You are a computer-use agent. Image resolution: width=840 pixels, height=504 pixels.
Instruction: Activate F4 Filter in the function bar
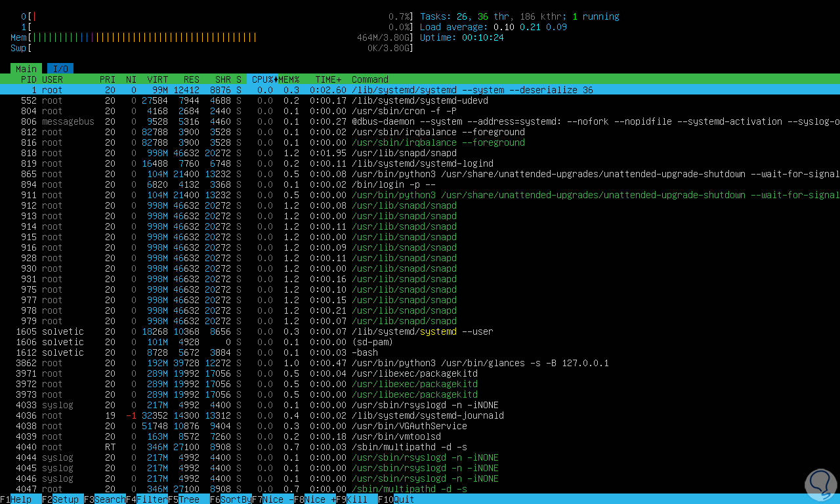[x=147, y=499]
